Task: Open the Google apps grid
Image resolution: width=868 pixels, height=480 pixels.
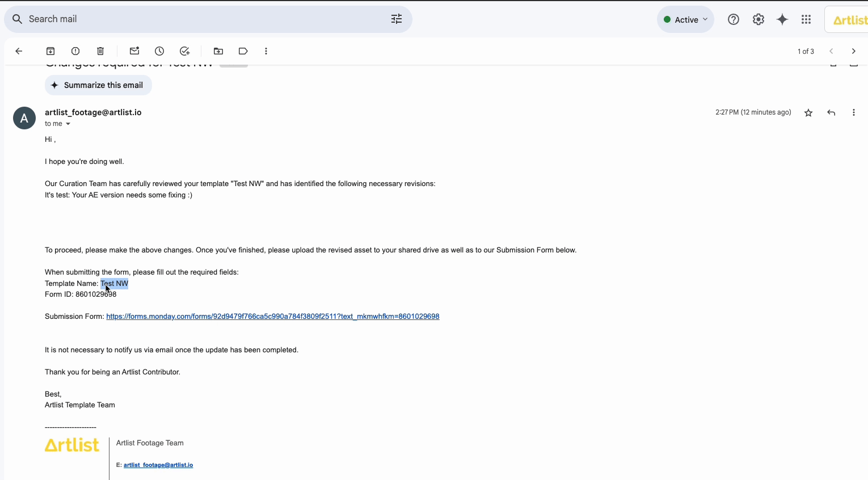Action: [806, 19]
